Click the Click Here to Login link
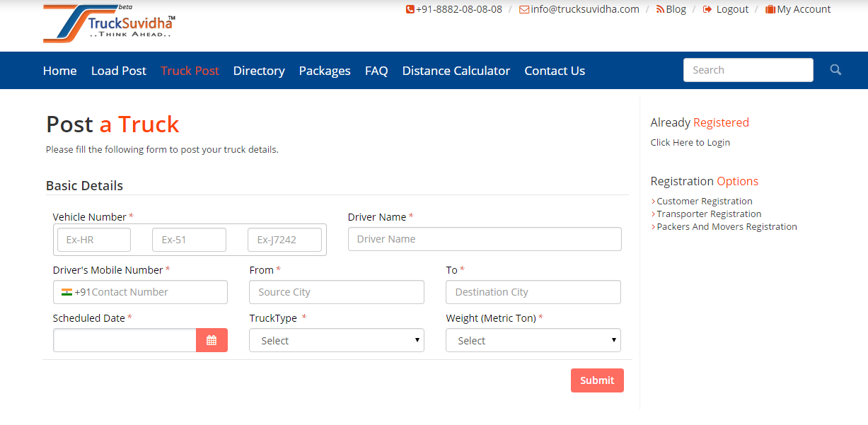The image size is (868, 425). [690, 143]
